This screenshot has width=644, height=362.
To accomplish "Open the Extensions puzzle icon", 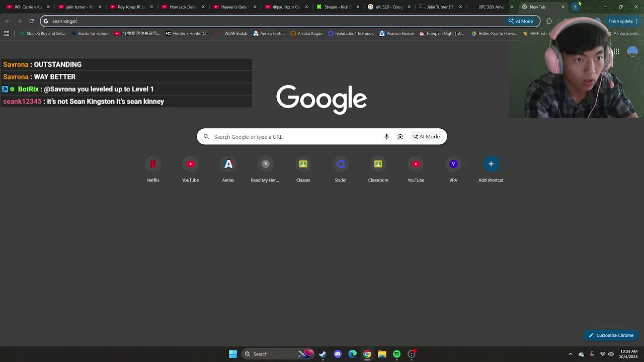I will [549, 21].
